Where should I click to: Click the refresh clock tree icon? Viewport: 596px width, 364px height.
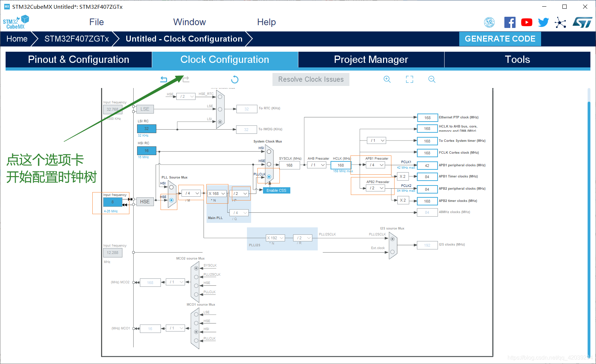click(x=235, y=80)
